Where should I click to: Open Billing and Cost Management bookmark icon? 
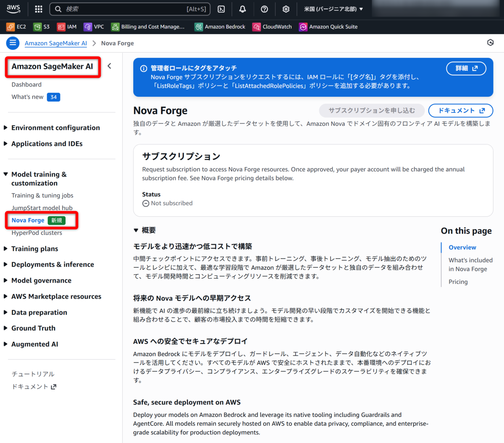[115, 27]
